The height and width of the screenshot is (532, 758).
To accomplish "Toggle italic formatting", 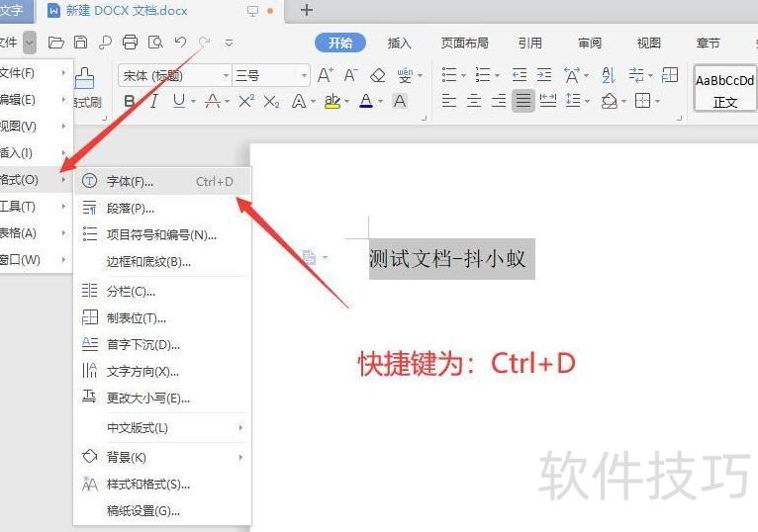I will pos(154,102).
